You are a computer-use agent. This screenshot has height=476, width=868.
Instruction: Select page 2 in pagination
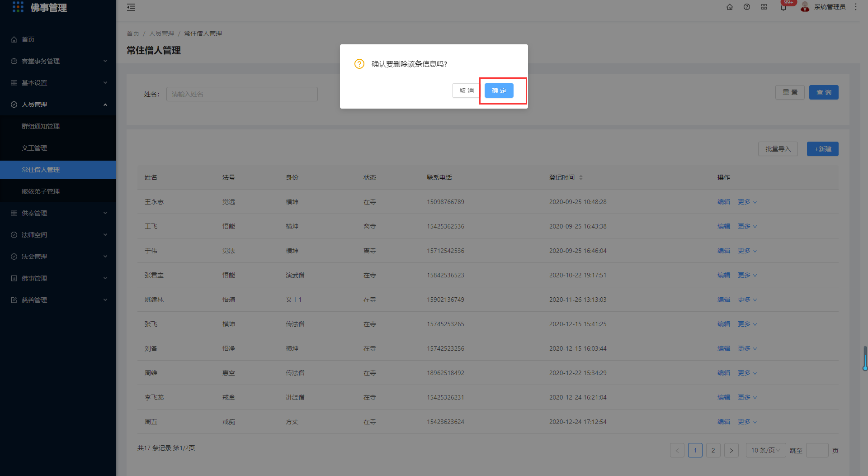pos(713,450)
